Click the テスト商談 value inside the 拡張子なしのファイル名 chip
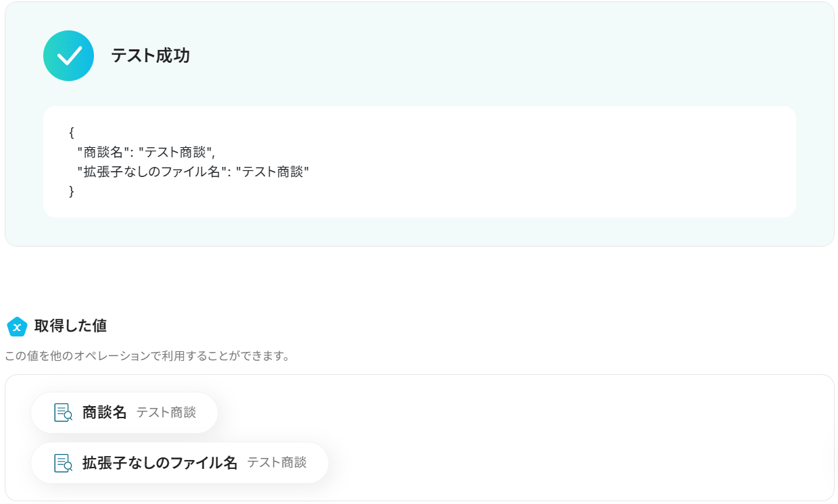 [x=276, y=463]
